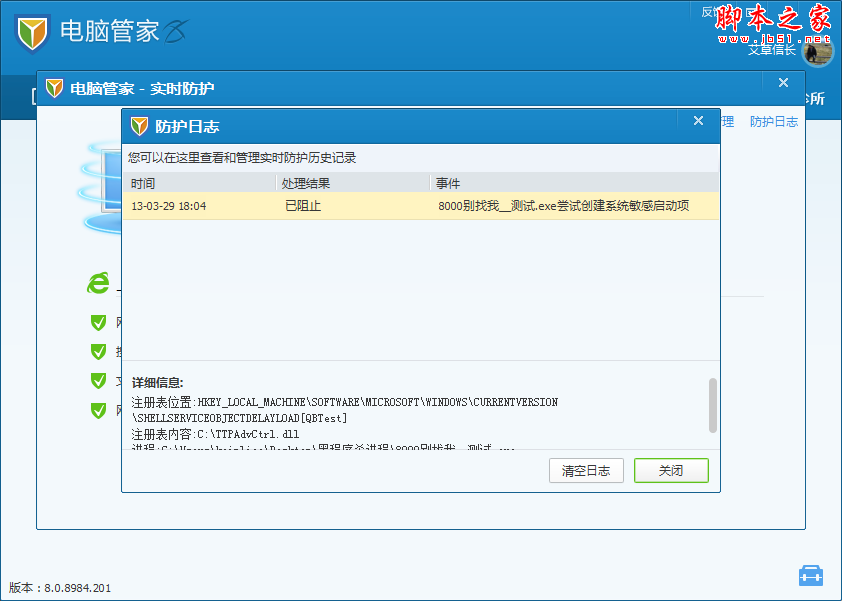The height and width of the screenshot is (601, 842).
Task: Click the 清空日志 button
Action: pyautogui.click(x=586, y=470)
